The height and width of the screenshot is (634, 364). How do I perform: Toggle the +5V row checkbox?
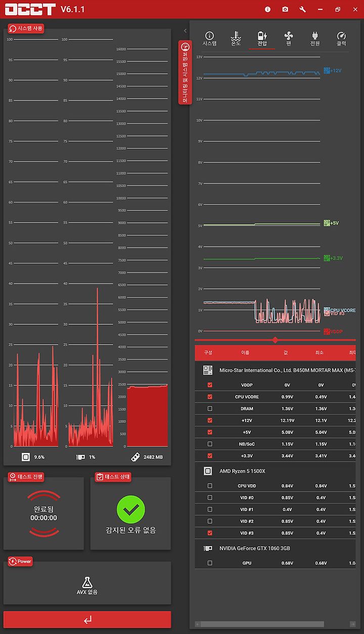coord(210,432)
